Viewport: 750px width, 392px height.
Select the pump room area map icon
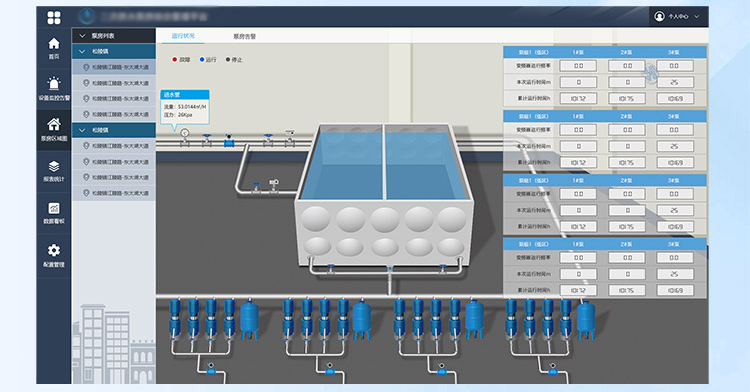click(54, 124)
